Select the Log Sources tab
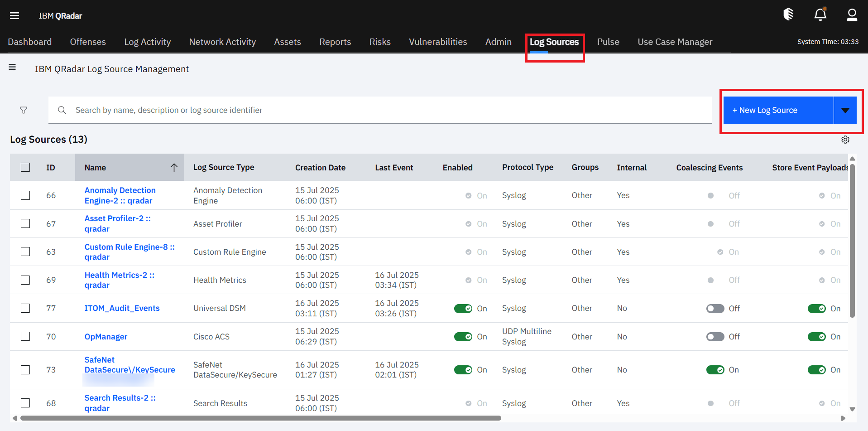 point(554,42)
